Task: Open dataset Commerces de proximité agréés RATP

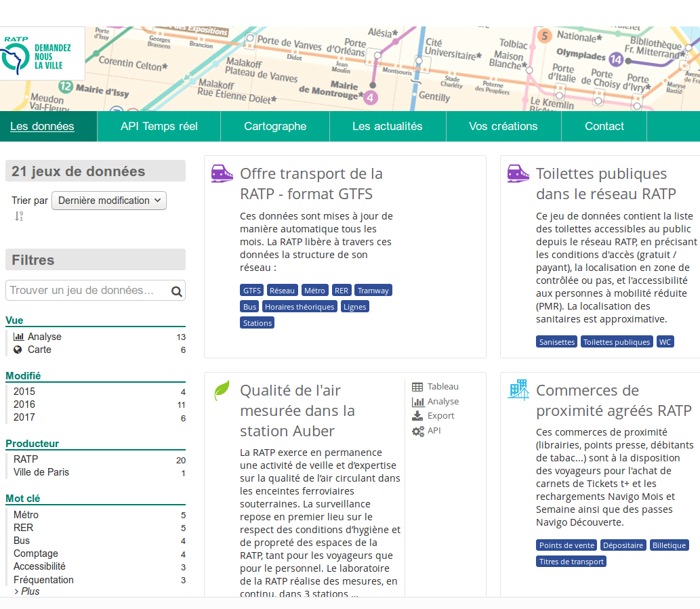Action: click(x=614, y=400)
